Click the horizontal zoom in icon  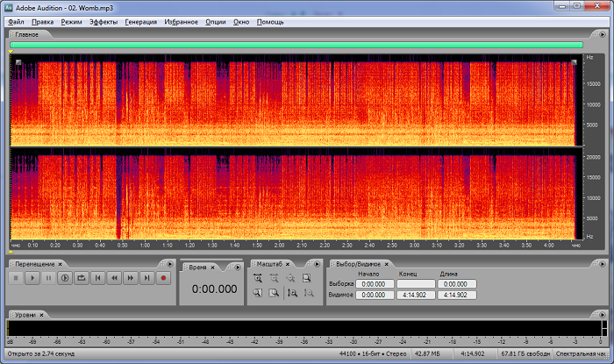(x=258, y=278)
